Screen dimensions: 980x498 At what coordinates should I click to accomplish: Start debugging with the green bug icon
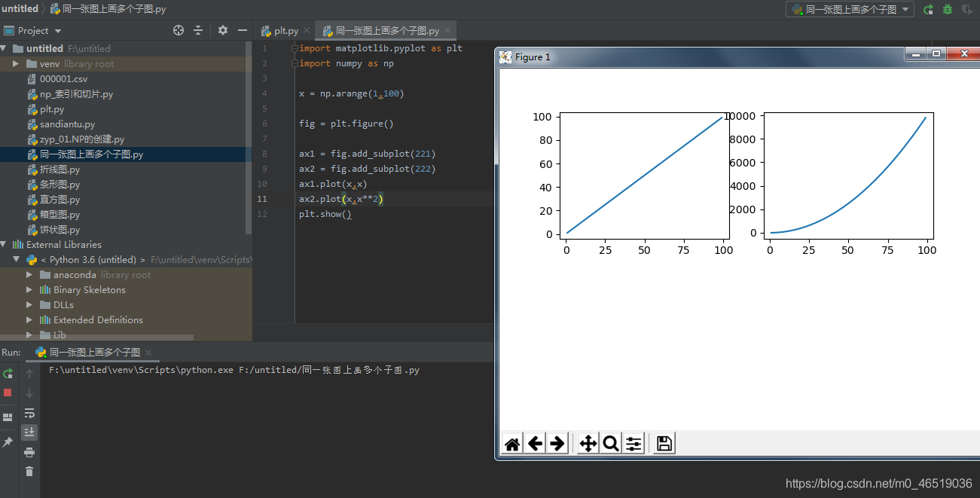coord(948,9)
